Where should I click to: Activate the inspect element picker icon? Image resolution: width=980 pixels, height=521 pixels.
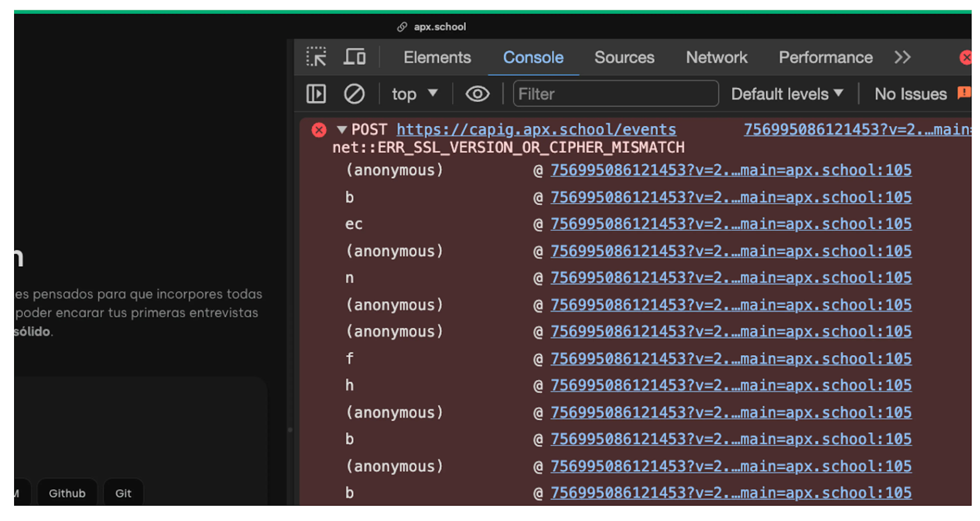point(316,57)
